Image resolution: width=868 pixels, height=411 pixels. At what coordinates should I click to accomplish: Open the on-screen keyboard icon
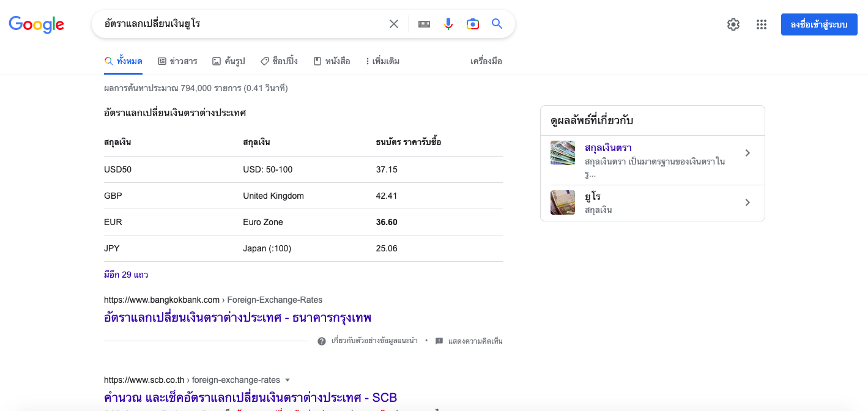(424, 24)
